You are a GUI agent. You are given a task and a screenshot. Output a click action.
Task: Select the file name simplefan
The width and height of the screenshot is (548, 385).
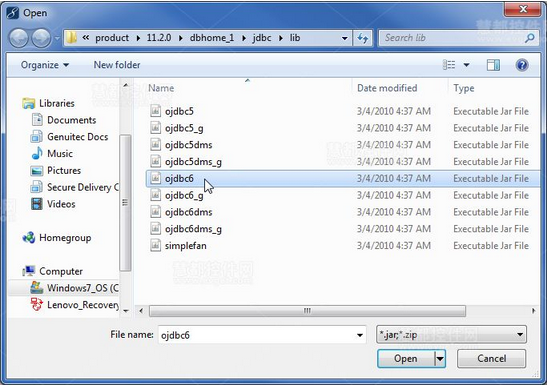(186, 246)
